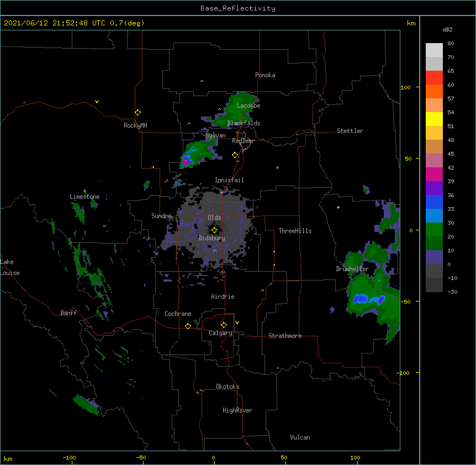Click the Olds town label

tap(214, 218)
